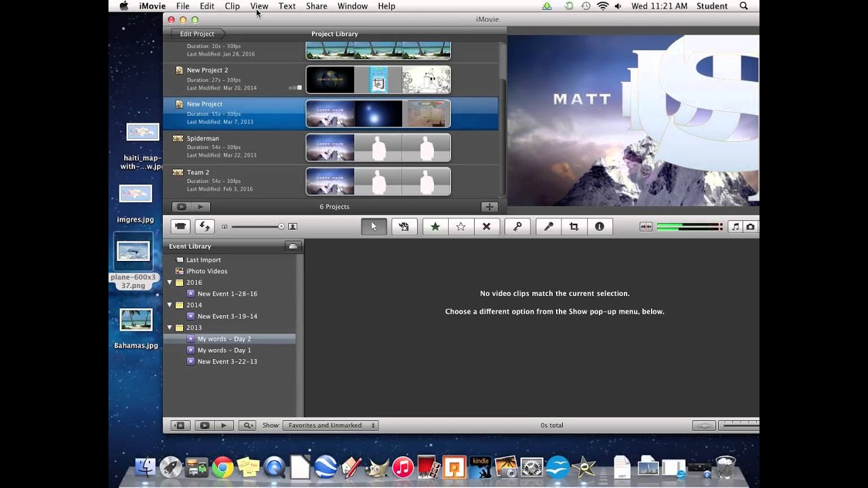Open the Edit menu
Viewport: 868px width, 488px height.
point(207,6)
